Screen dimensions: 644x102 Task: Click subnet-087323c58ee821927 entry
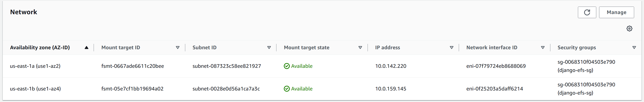click(226, 66)
